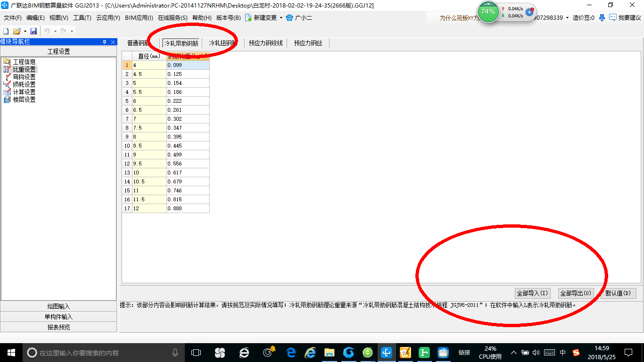Open the 报表预览 module section
The image size is (644, 362).
click(58, 327)
